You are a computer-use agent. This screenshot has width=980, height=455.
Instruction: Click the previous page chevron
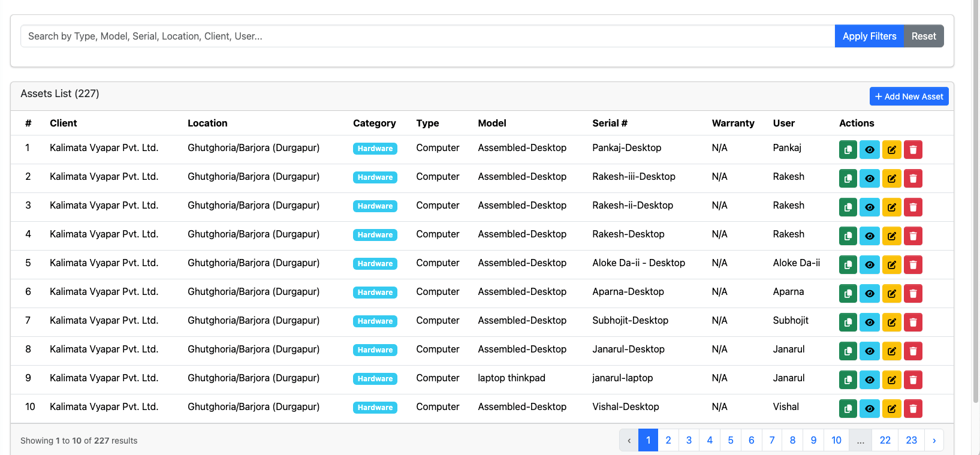629,441
